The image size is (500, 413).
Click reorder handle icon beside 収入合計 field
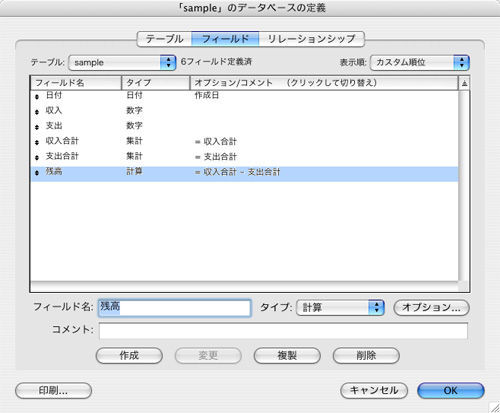click(x=37, y=142)
